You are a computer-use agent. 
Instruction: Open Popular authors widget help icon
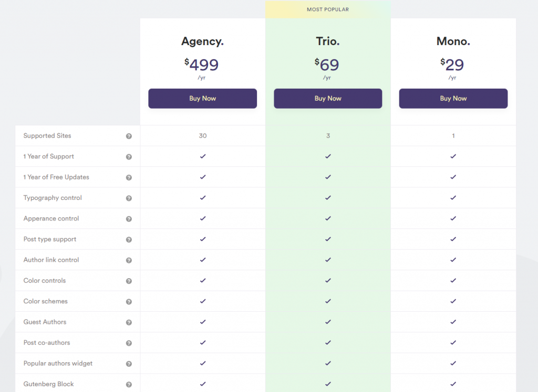[129, 364]
